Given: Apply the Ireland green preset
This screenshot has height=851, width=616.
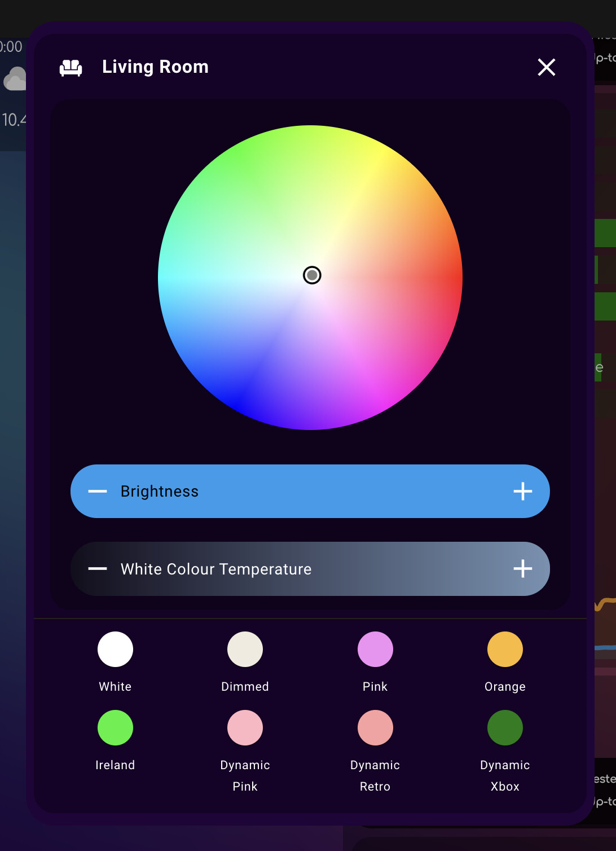Looking at the screenshot, I should coord(115,727).
